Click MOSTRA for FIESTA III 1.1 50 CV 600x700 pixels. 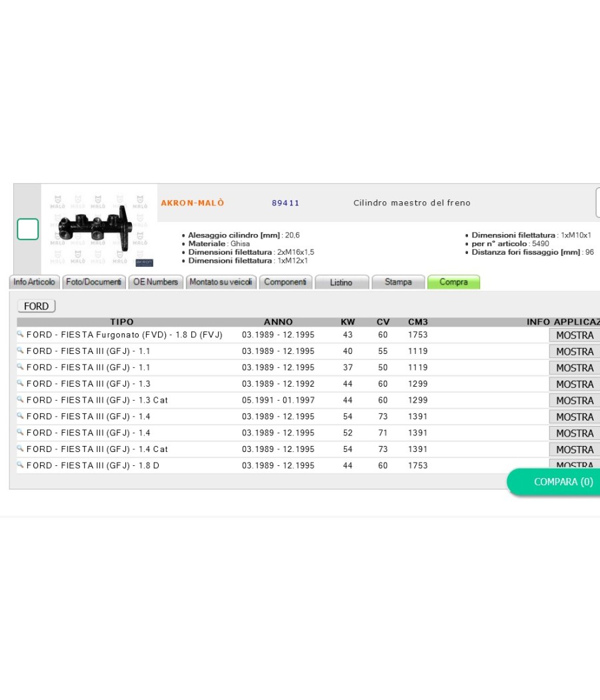575,368
